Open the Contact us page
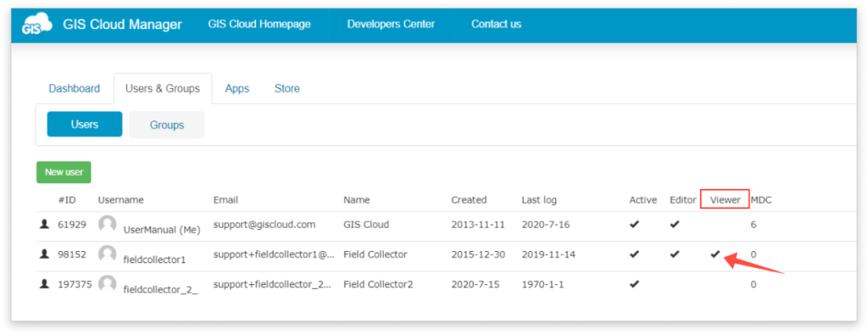Image resolution: width=868 pixels, height=335 pixels. point(496,25)
